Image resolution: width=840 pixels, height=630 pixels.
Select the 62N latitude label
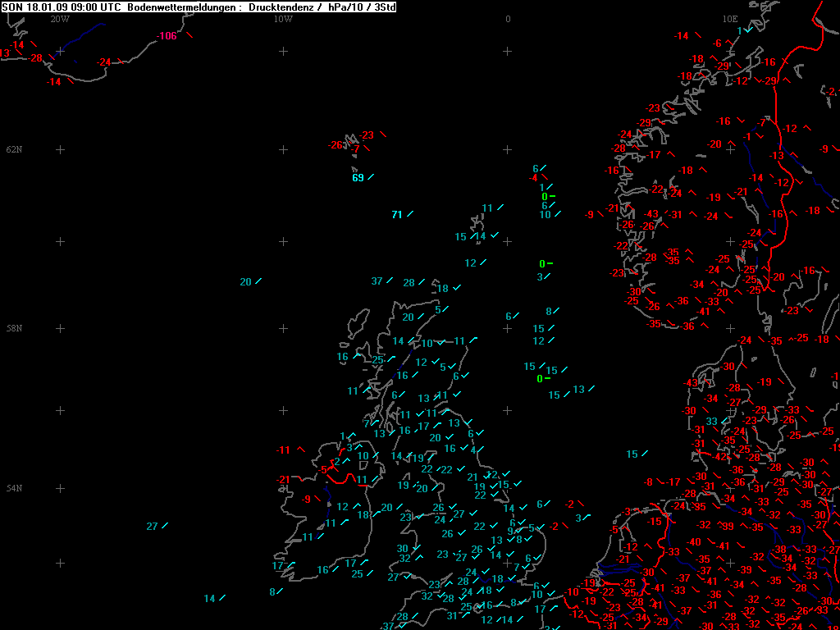14,149
